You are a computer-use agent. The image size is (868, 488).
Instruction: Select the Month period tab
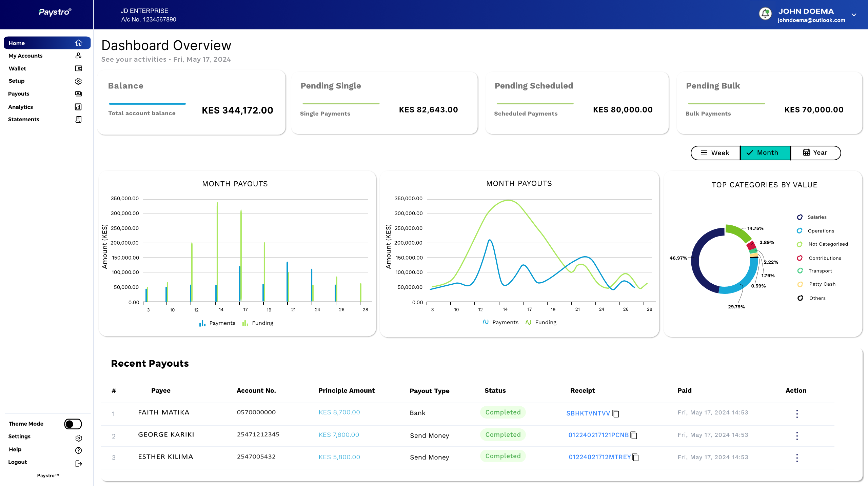pyautogui.click(x=765, y=153)
